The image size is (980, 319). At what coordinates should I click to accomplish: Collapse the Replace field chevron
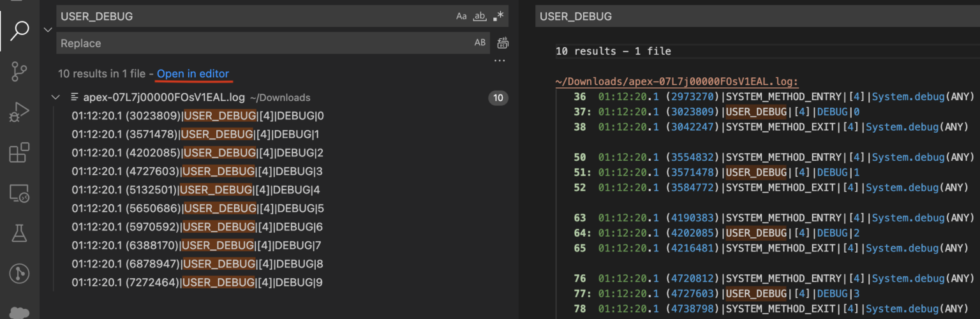[48, 29]
